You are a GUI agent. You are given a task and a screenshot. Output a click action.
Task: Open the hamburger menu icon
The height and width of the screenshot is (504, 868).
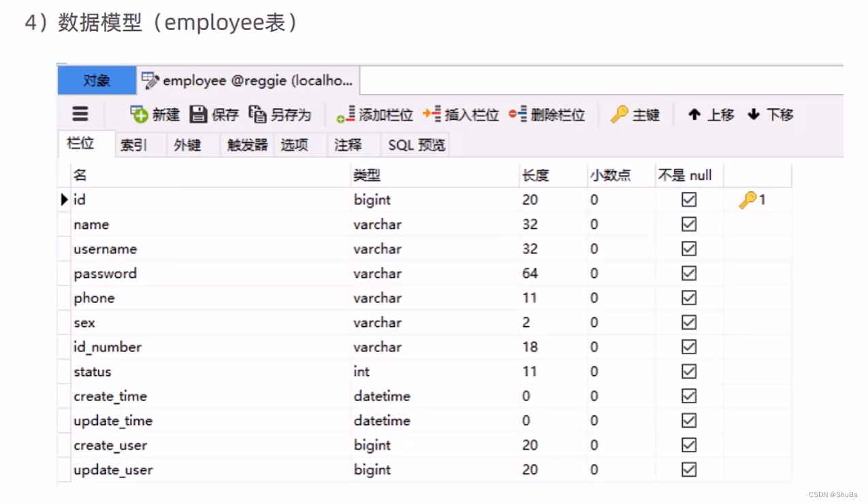[x=80, y=114]
